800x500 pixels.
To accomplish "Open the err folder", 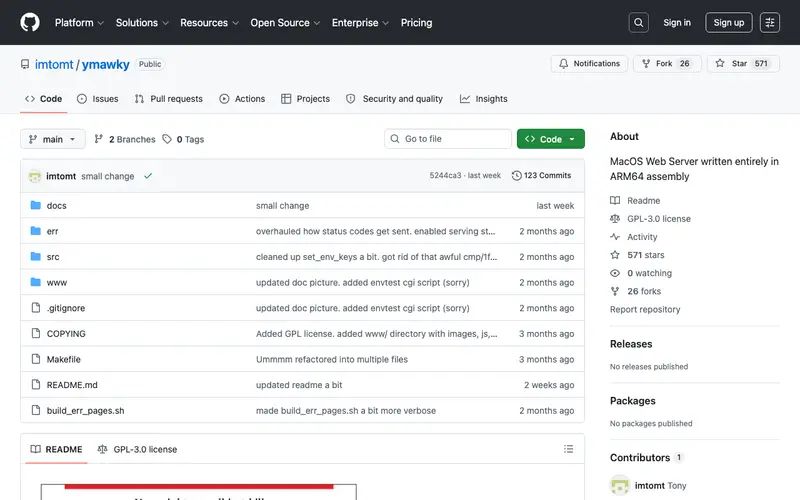I will pyautogui.click(x=53, y=231).
